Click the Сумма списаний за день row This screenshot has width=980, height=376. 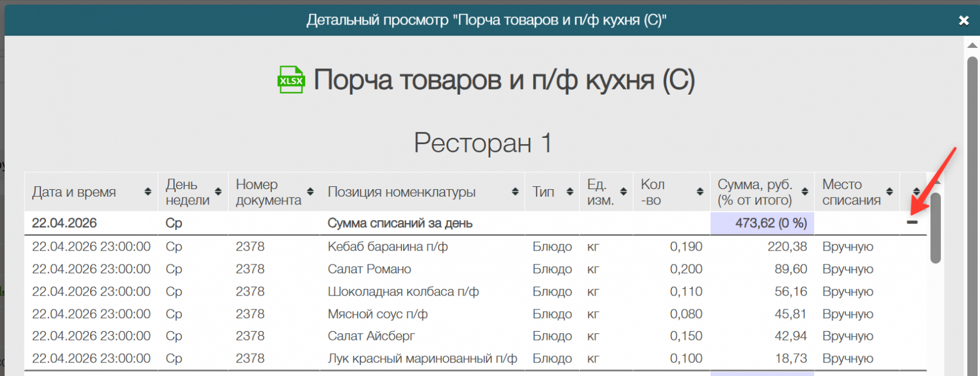pyautogui.click(x=475, y=223)
